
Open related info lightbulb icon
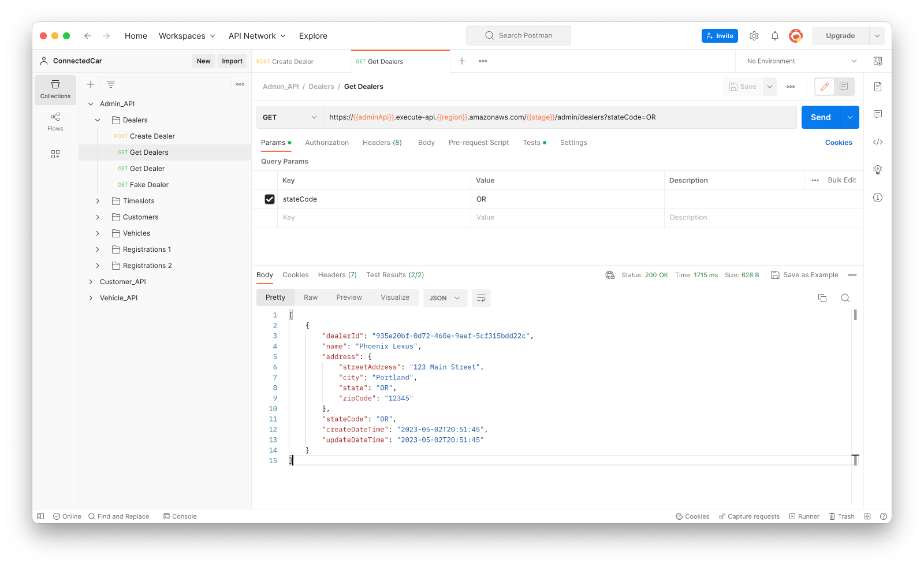click(878, 170)
